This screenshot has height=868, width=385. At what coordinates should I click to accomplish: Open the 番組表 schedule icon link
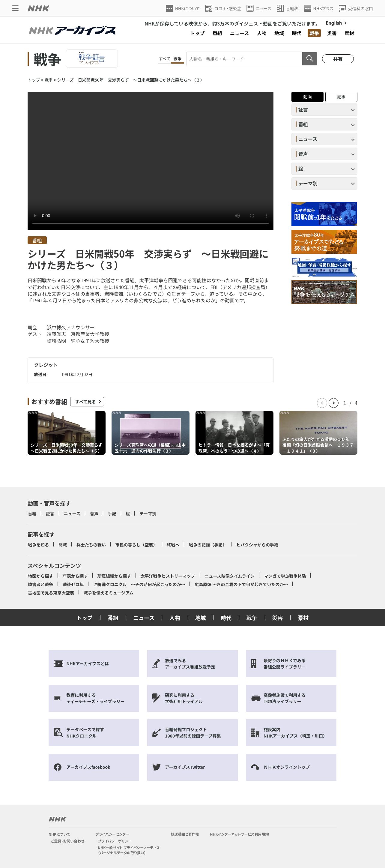point(287,8)
